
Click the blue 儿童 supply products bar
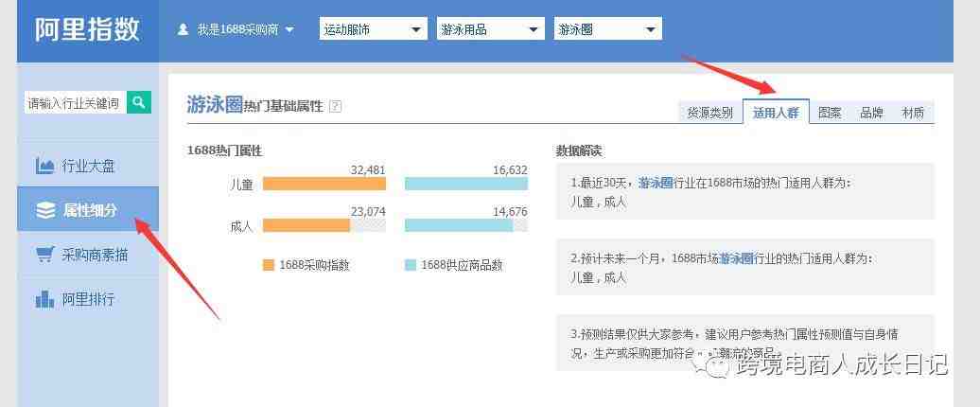[x=466, y=184]
